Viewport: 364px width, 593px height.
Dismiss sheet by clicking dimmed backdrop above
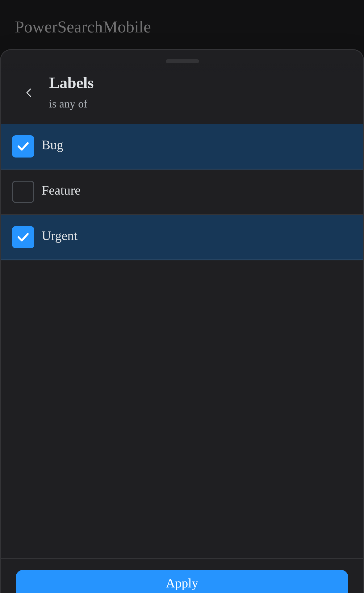point(247,25)
